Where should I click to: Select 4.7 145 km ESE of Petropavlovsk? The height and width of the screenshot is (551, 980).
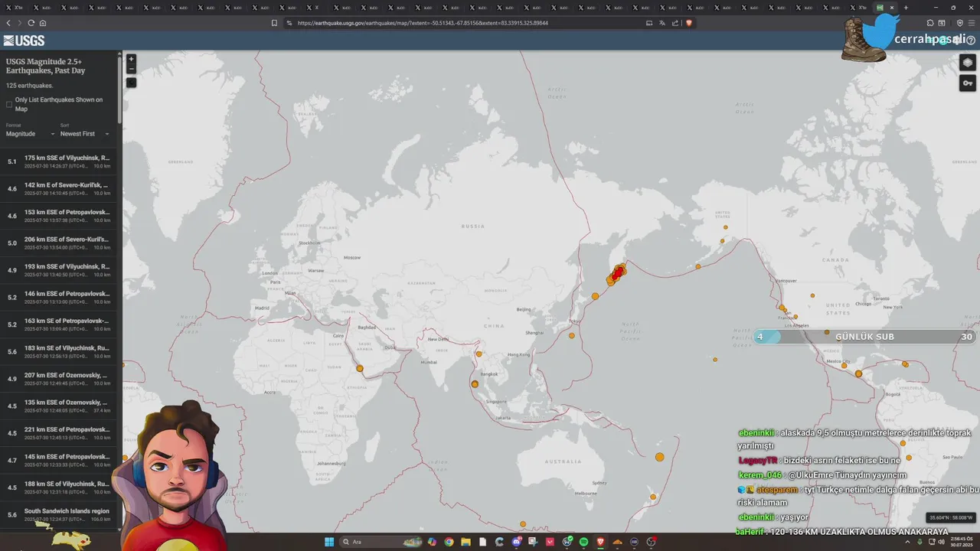tap(59, 461)
